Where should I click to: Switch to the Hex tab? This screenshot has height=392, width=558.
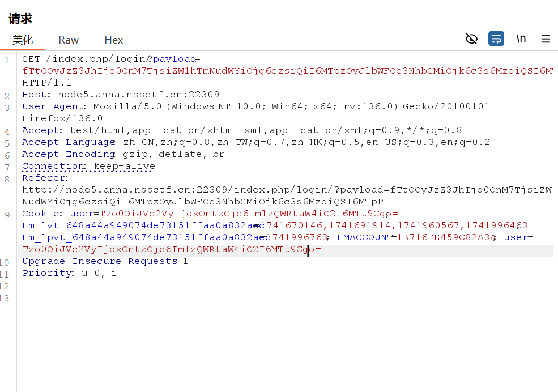(113, 40)
